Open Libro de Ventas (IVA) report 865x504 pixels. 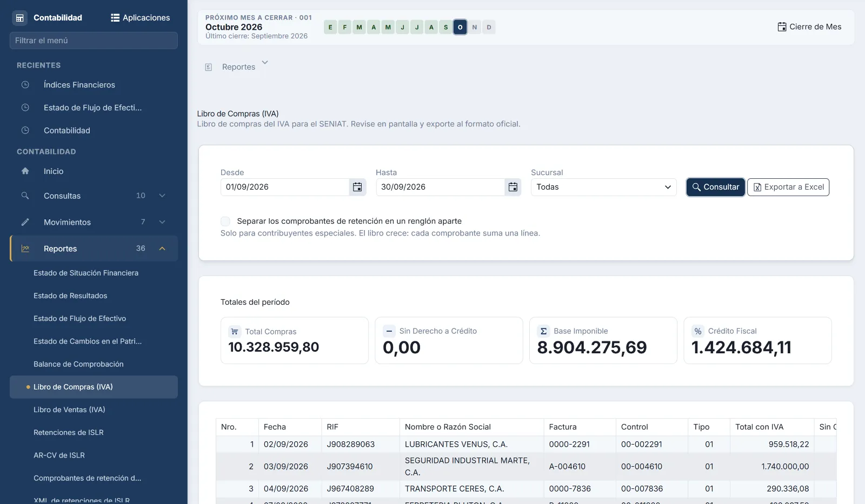point(69,409)
